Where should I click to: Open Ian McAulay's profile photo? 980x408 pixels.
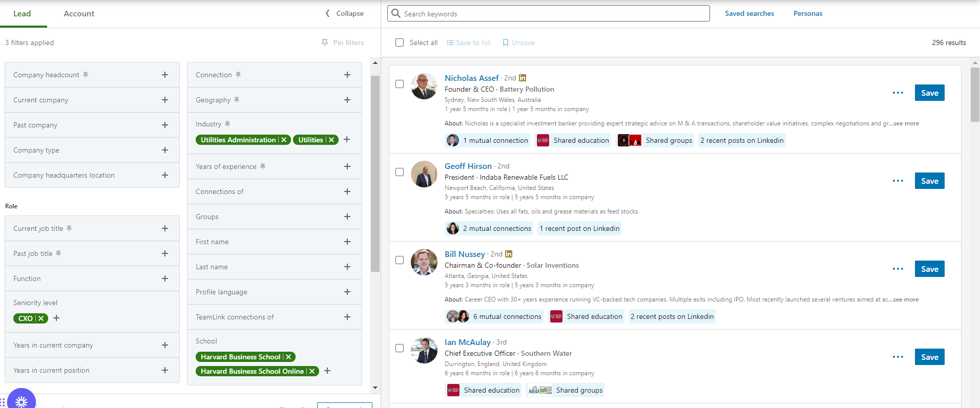(x=424, y=350)
